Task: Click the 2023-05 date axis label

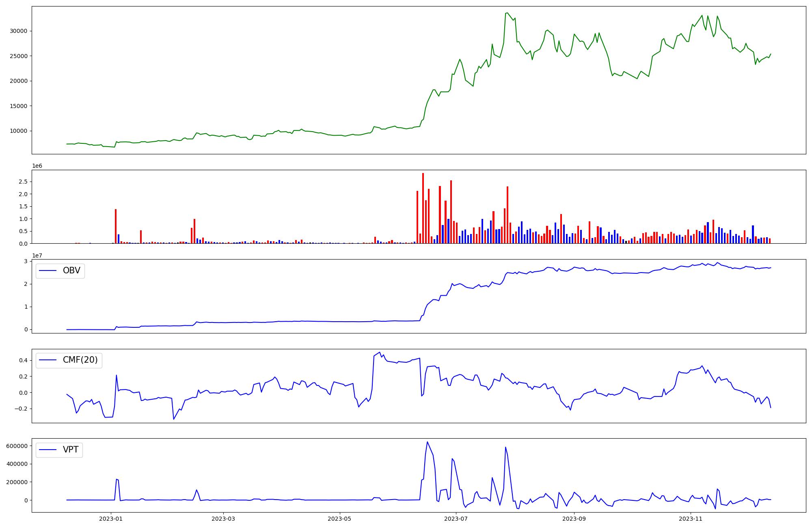Action: tap(339, 519)
